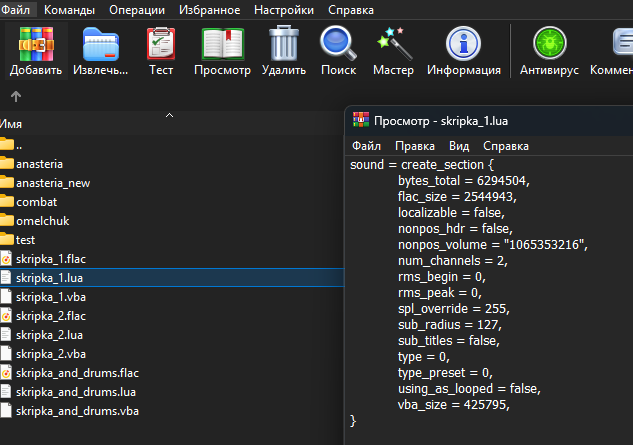Click the skripka_1.vba file icon
The image size is (633, 445).
[x=6, y=296]
